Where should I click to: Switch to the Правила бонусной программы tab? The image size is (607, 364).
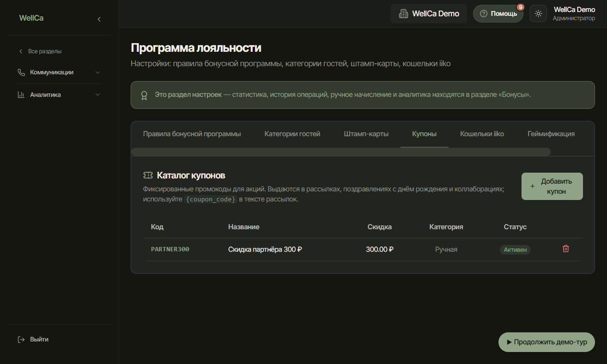pos(192,134)
